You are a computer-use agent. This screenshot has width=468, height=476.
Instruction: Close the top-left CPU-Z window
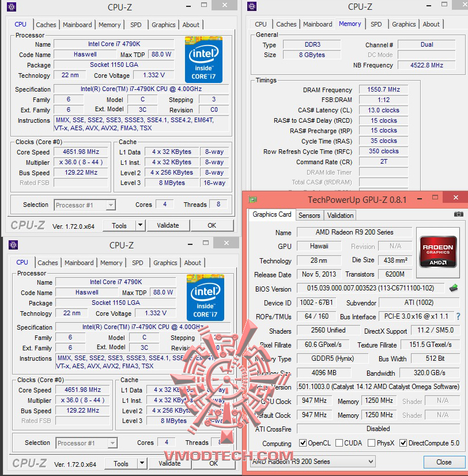click(224, 5)
